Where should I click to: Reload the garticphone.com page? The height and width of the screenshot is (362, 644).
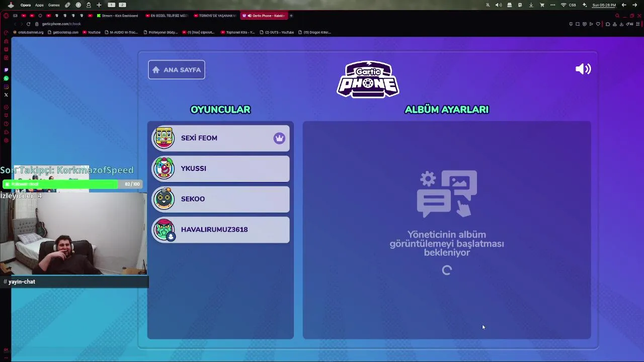tap(28, 24)
